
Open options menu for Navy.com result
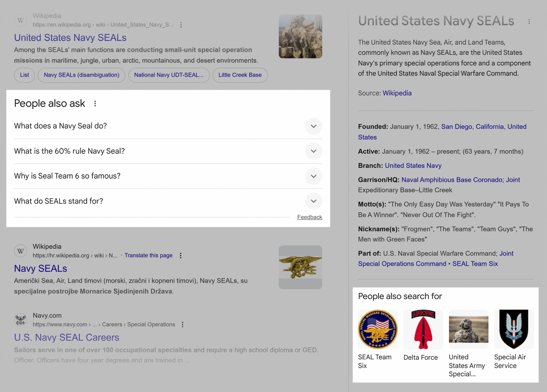pos(182,324)
